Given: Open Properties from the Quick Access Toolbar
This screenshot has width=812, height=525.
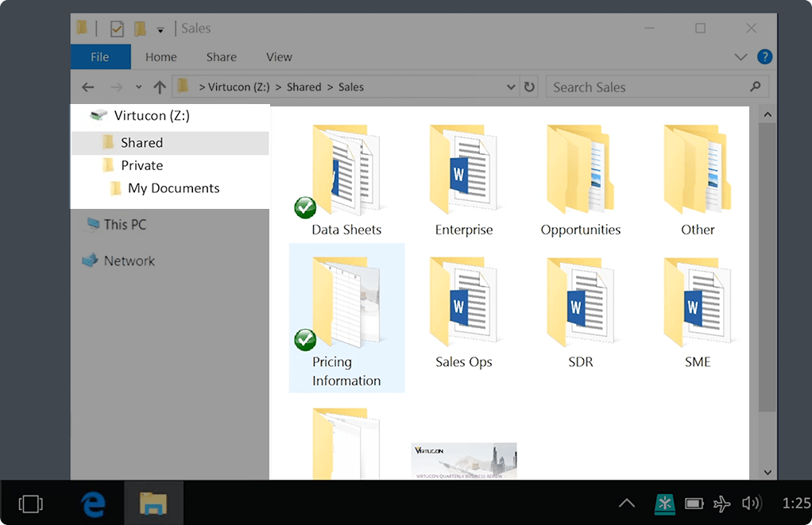Looking at the screenshot, I should coord(117,28).
